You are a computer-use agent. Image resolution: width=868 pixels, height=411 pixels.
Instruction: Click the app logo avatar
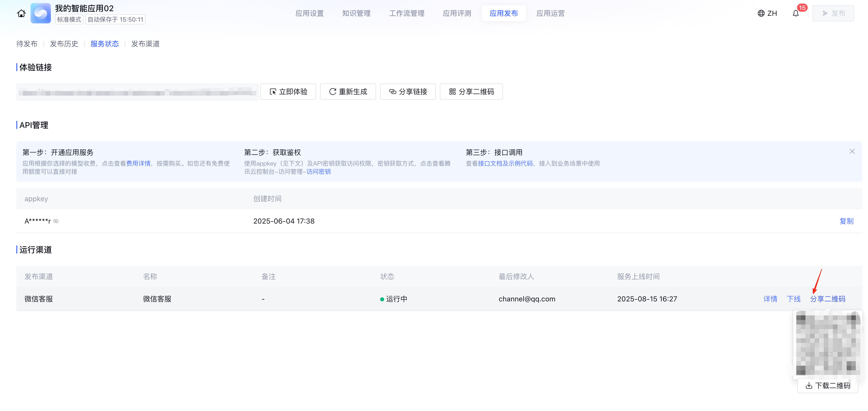click(x=40, y=13)
